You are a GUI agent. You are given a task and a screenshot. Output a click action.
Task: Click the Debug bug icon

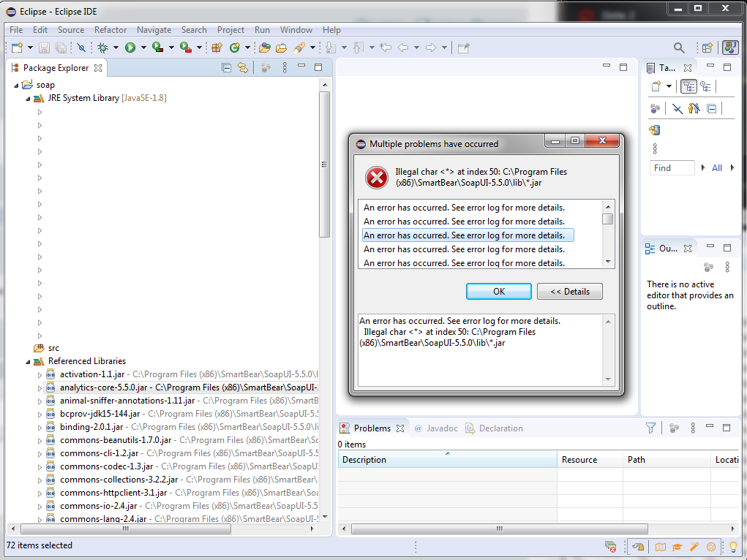[x=103, y=48]
